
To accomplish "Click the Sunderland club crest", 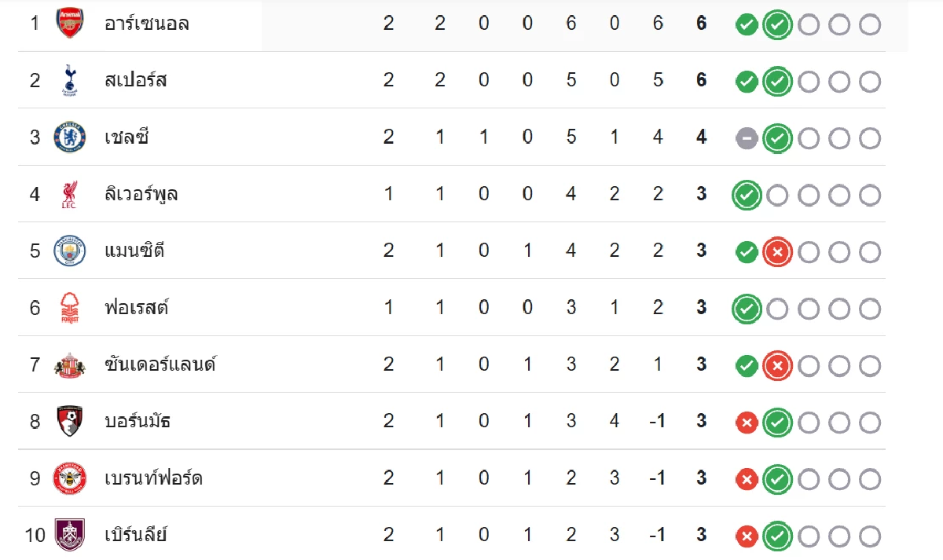I will pos(69,364).
